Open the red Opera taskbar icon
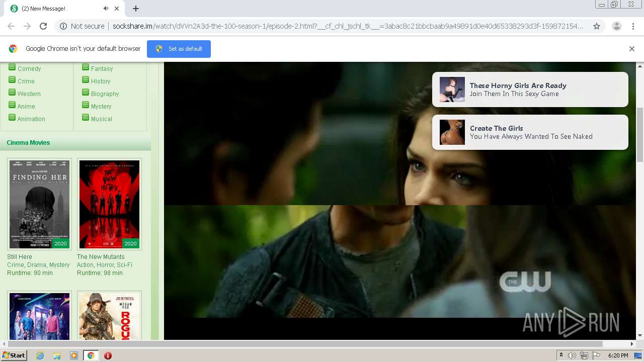The width and height of the screenshot is (644, 362). (108, 355)
